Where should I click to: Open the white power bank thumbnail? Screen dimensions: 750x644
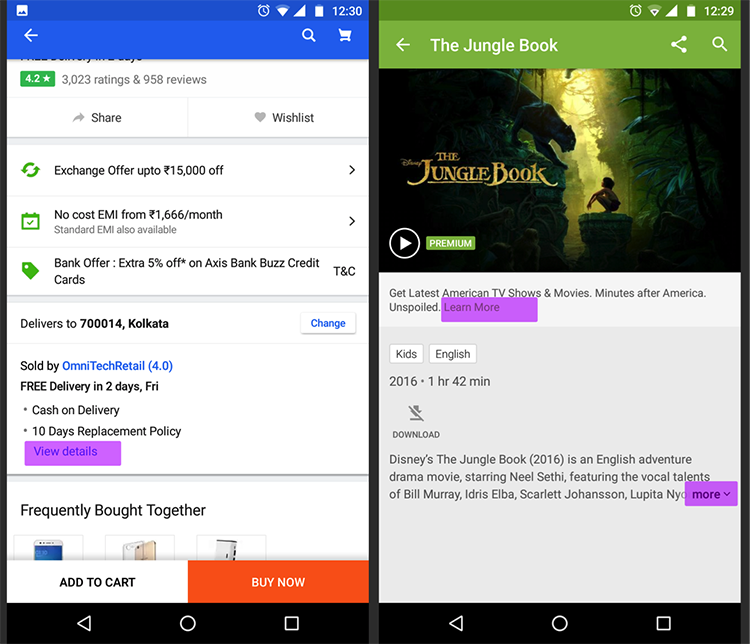click(231, 548)
